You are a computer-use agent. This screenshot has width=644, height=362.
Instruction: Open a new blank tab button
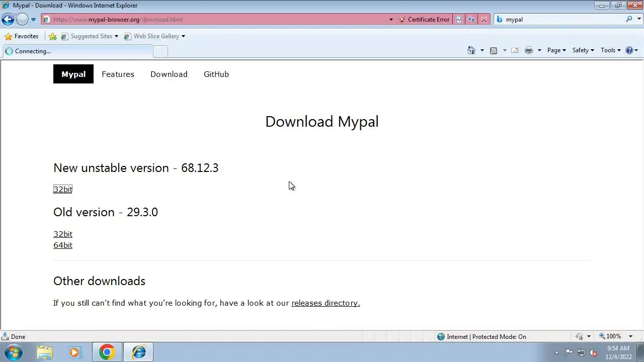tap(160, 51)
